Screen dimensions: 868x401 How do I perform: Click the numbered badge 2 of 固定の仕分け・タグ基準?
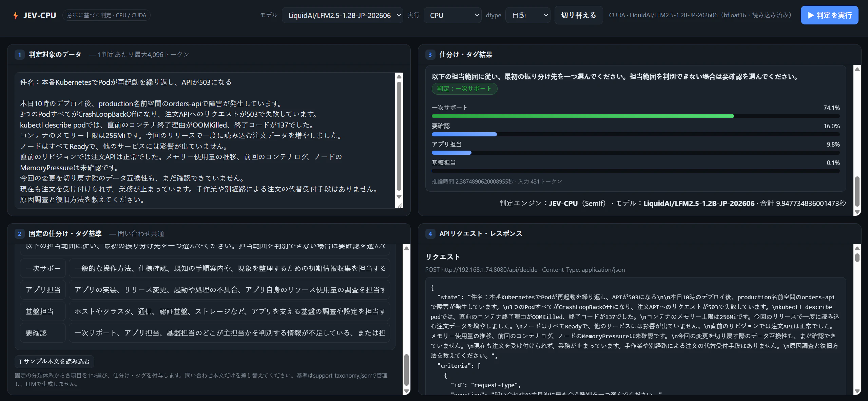(20, 234)
